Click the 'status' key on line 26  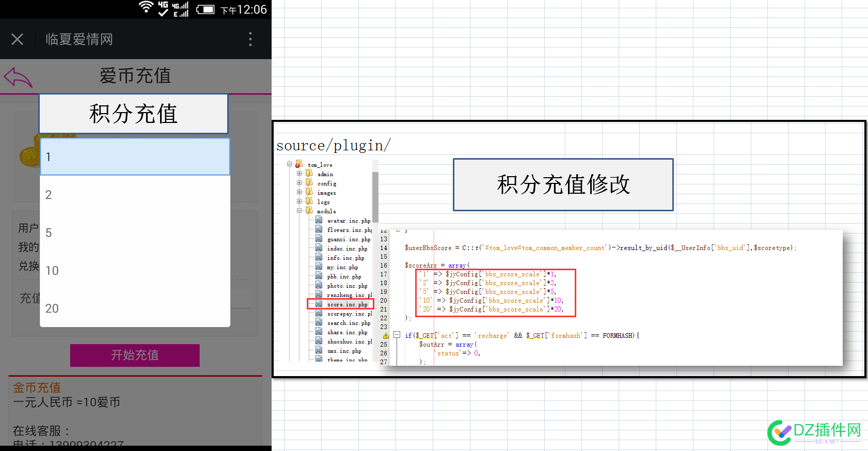click(x=449, y=353)
